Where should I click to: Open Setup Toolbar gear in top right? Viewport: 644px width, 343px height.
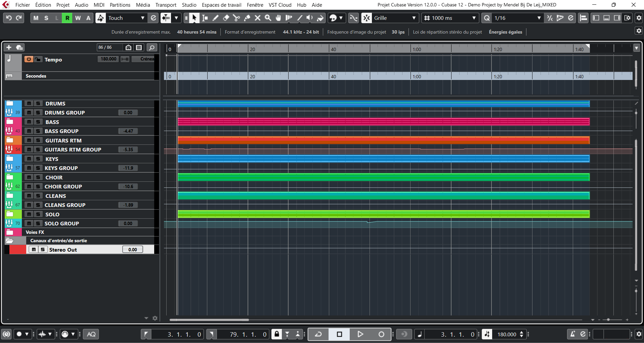pos(639,18)
